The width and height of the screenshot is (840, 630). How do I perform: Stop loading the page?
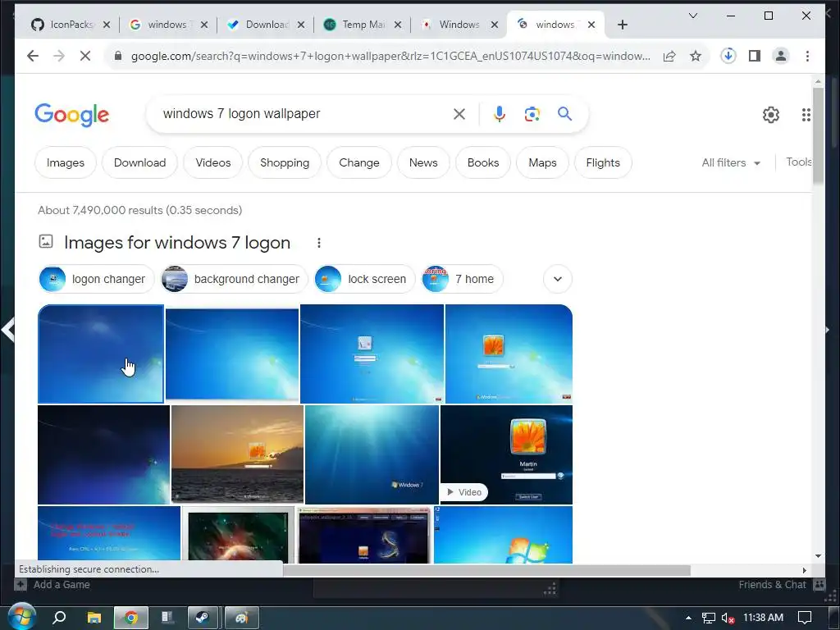click(x=85, y=56)
